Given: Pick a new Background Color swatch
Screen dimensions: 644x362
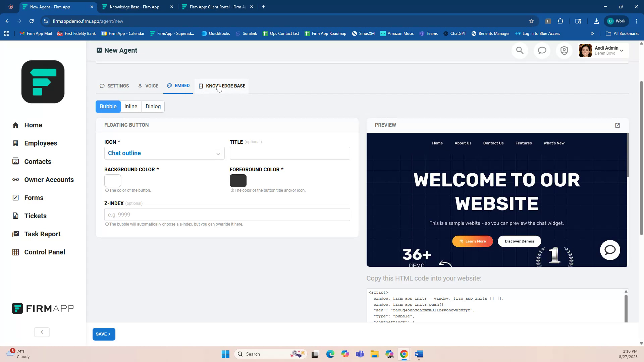Looking at the screenshot, I should [112, 181].
